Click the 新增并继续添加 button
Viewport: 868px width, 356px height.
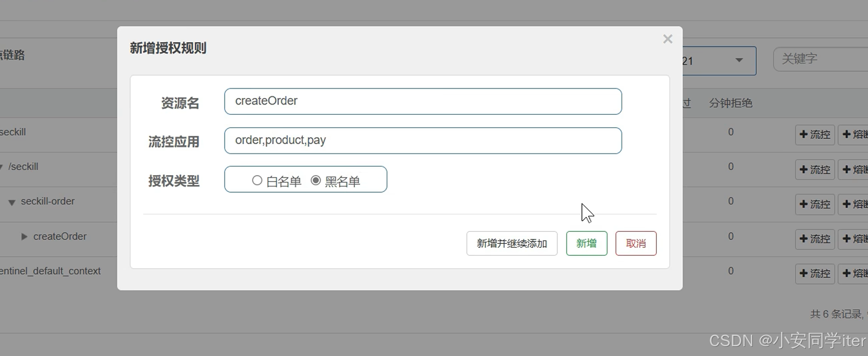[x=512, y=243]
